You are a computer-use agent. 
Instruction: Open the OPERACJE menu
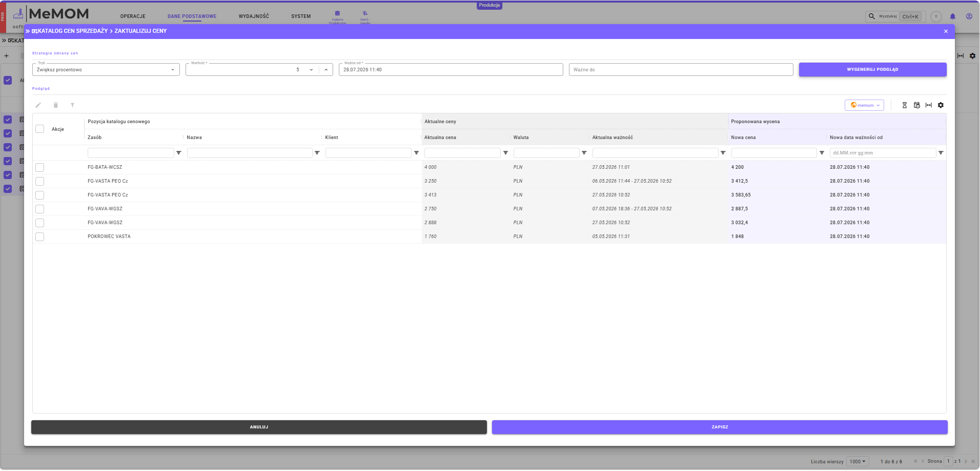click(133, 16)
